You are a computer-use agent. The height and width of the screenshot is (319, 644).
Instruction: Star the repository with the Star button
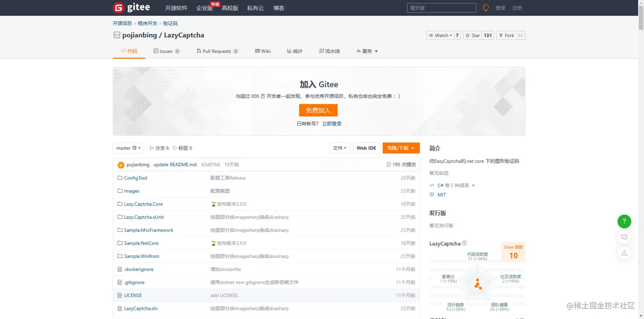pyautogui.click(x=473, y=35)
